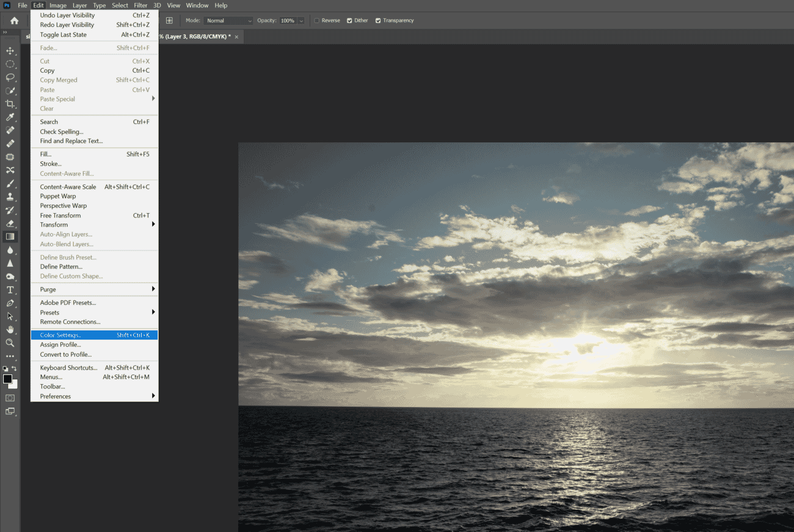Click the foreground color swatch
This screenshot has width=794, height=532.
[x=8, y=379]
